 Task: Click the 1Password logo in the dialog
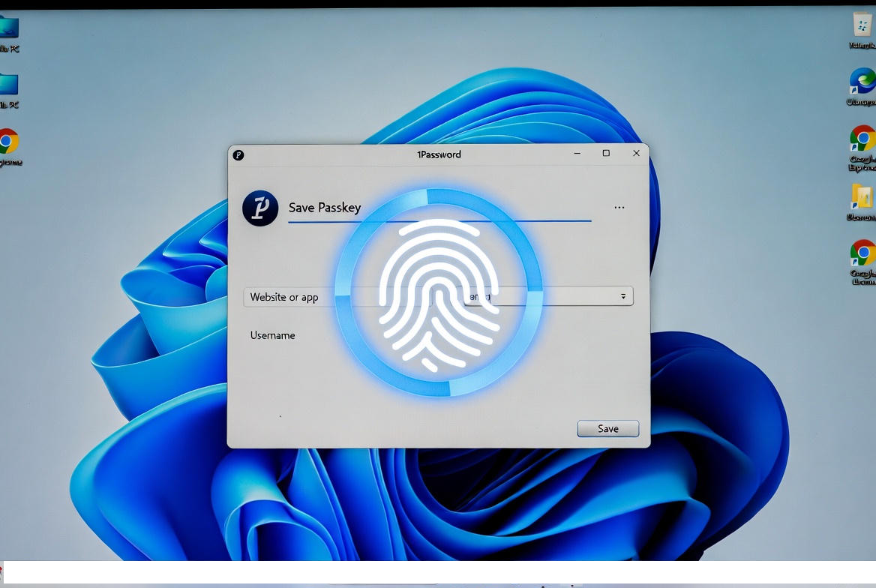pos(259,207)
